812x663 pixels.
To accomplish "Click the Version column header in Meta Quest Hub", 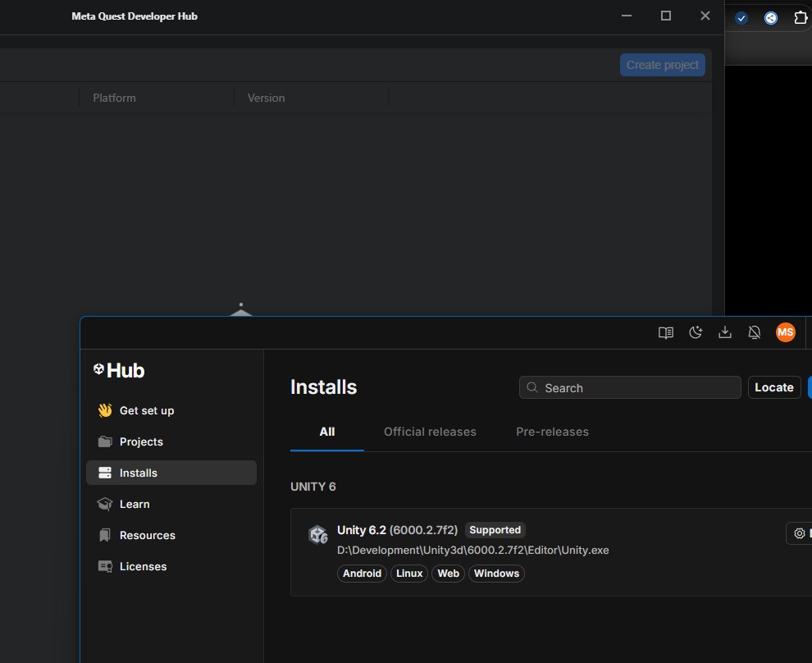I will 267,98.
